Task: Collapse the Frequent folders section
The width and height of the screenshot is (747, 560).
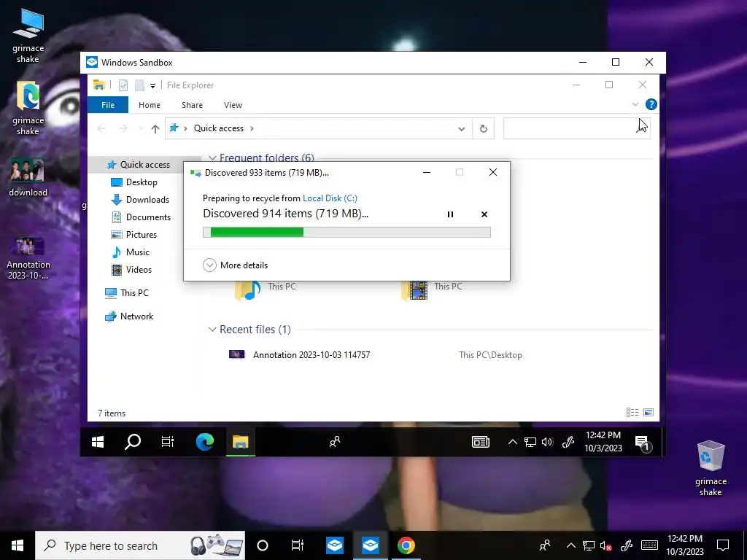Action: pyautogui.click(x=212, y=157)
